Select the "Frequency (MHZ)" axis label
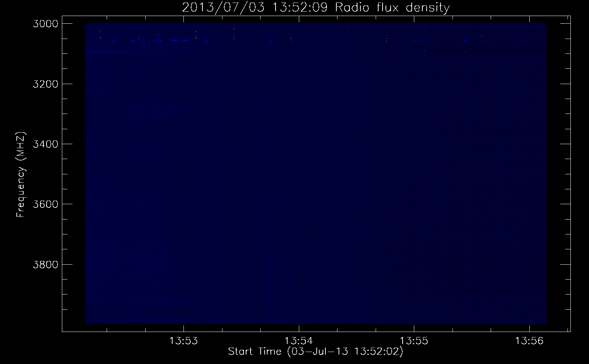 point(21,175)
